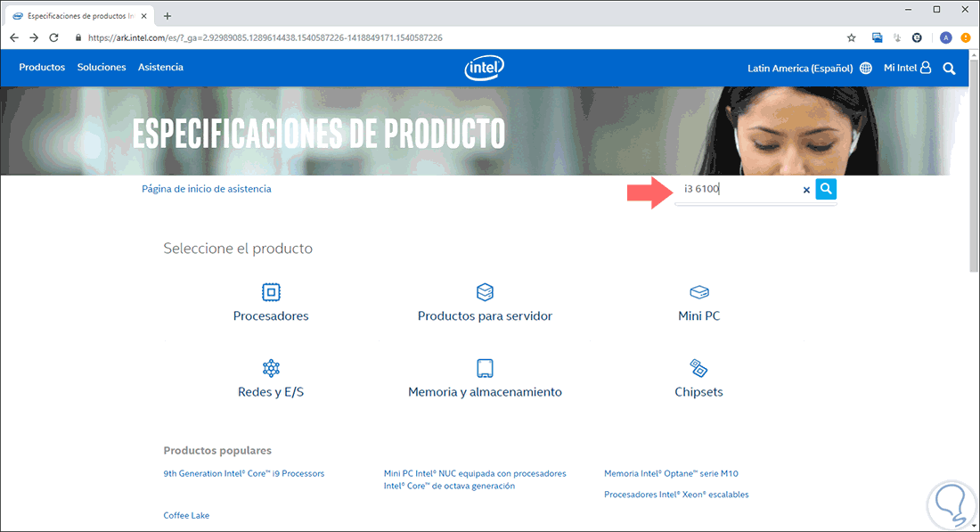Open the Chrome menu at toolbar end
Image resolution: width=980 pixels, height=532 pixels.
tap(966, 38)
